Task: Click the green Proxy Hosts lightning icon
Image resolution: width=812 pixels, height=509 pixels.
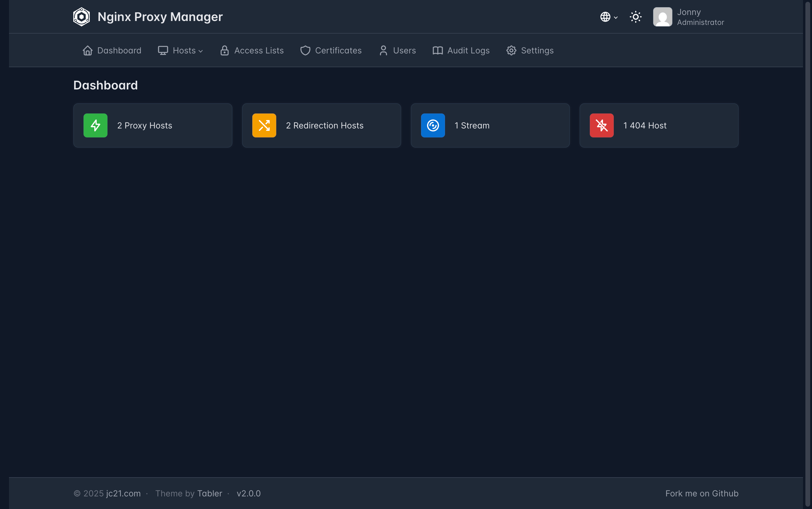Action: [95, 125]
